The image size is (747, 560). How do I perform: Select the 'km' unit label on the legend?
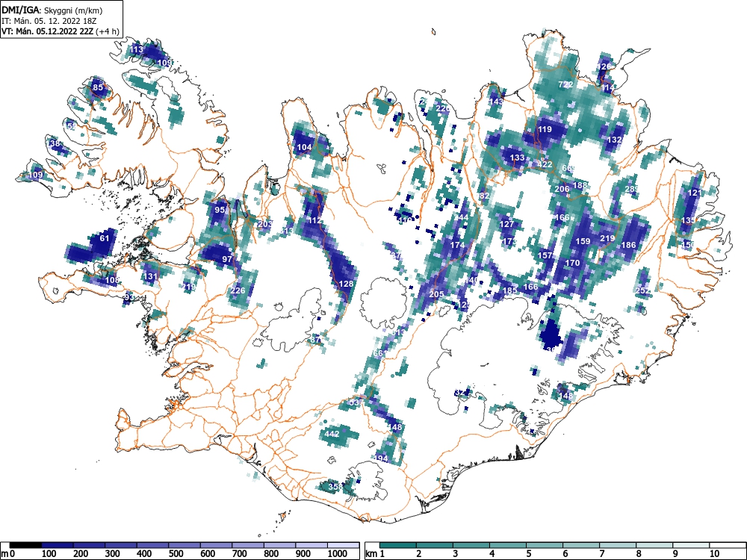tap(371, 554)
